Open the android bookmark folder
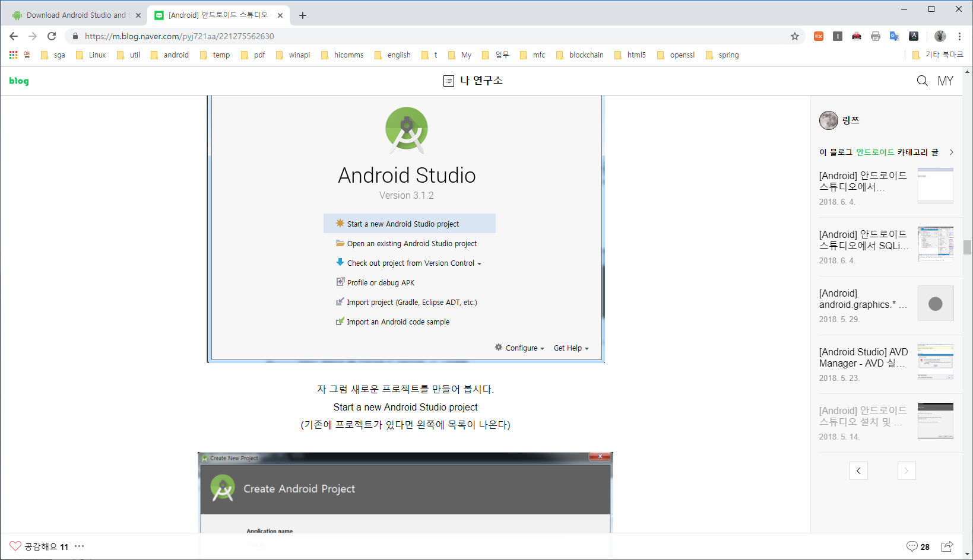The width and height of the screenshot is (973, 560). 170,55
